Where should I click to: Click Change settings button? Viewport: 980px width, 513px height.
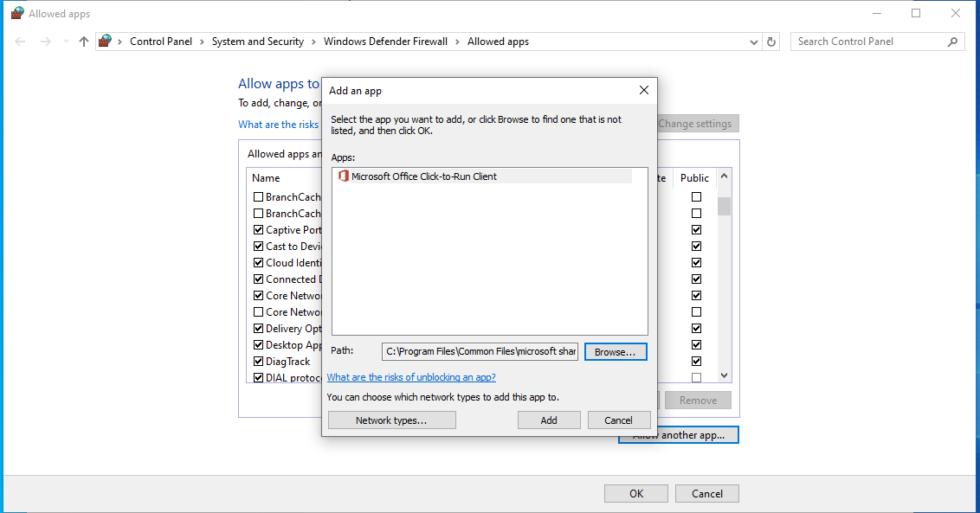click(x=698, y=123)
